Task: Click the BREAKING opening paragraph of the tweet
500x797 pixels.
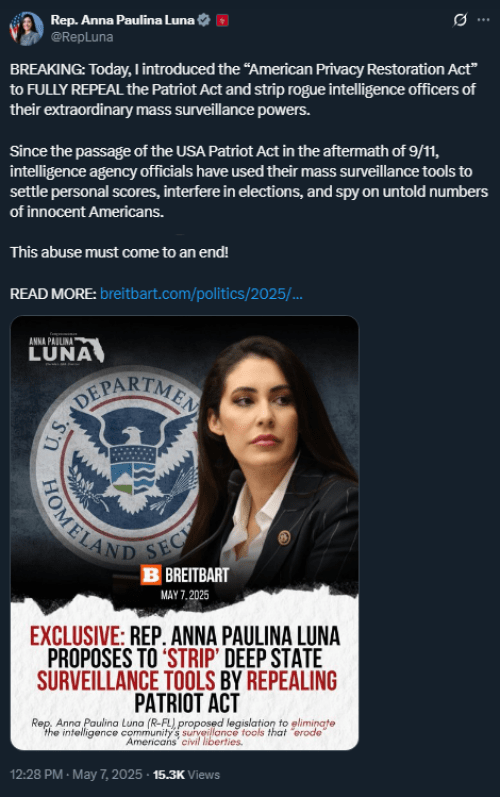Action: coord(244,89)
